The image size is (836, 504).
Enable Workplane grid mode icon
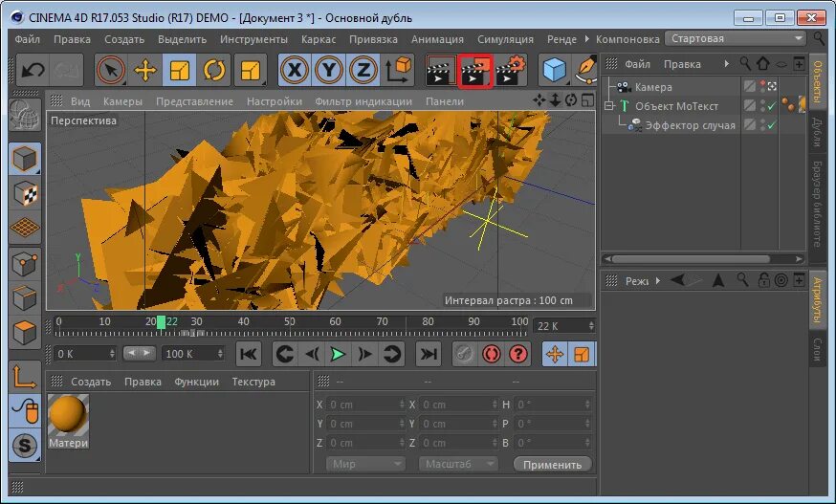25,228
